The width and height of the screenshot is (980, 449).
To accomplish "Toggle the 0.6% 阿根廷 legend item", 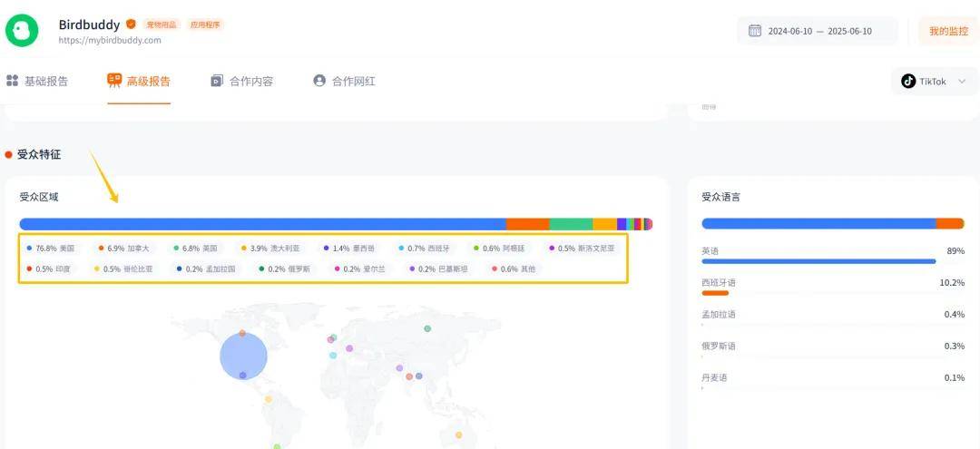I will (499, 248).
